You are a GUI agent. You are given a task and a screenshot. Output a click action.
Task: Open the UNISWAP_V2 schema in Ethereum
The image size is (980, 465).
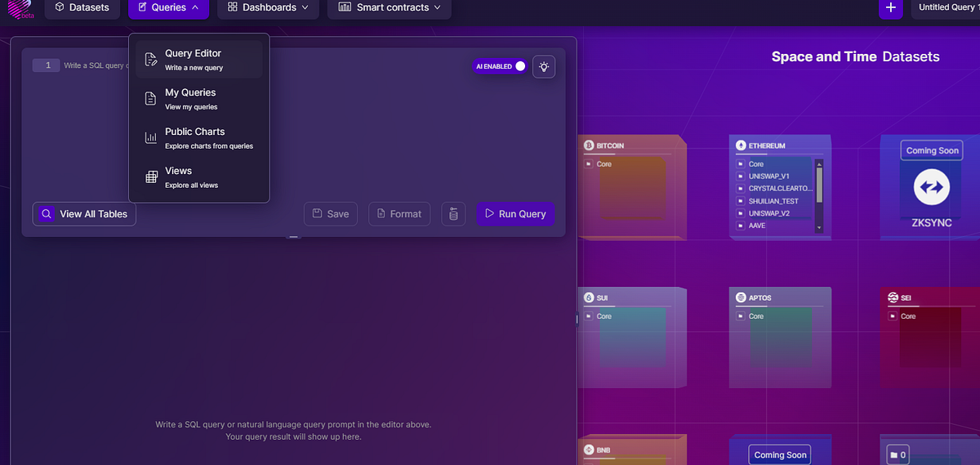(769, 213)
